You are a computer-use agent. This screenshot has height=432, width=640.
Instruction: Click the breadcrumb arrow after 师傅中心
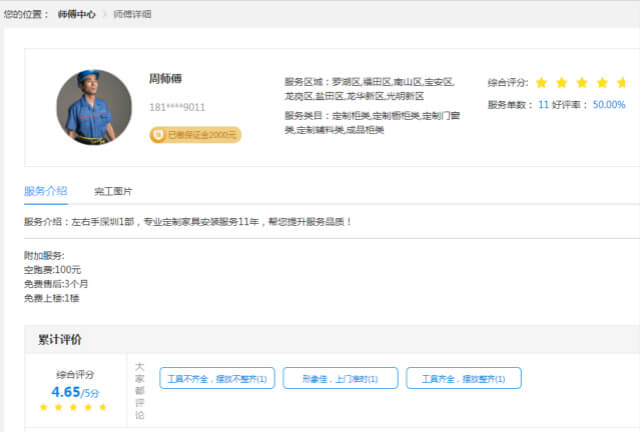(106, 15)
